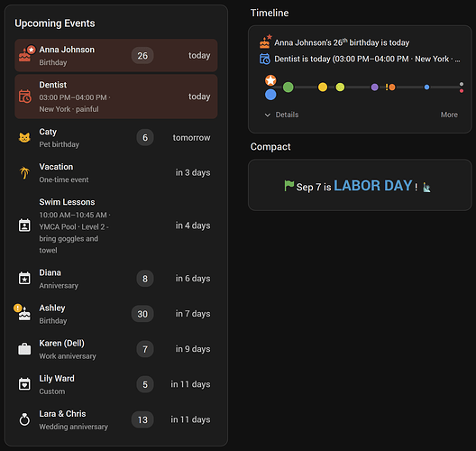Click 'in 3 days' label on Vacation row
Image resolution: width=476 pixels, height=451 pixels.
(193, 172)
